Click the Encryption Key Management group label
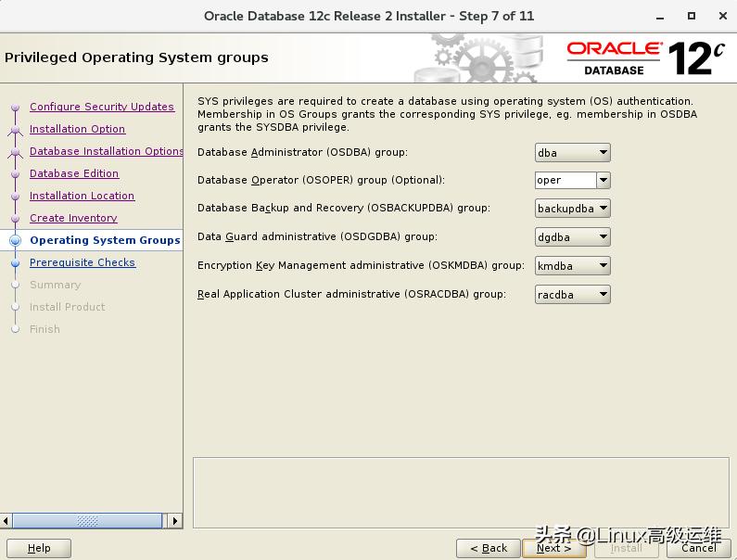This screenshot has width=737, height=560. point(361,265)
